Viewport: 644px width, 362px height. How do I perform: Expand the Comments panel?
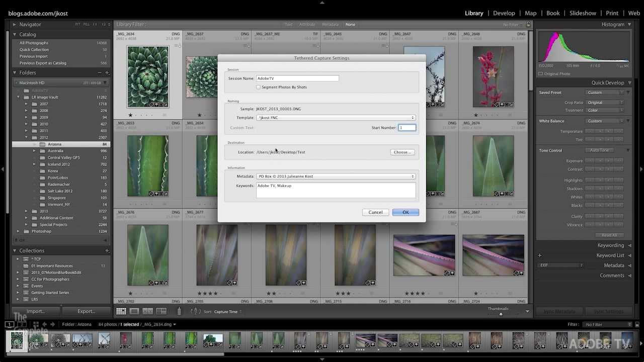point(629,276)
